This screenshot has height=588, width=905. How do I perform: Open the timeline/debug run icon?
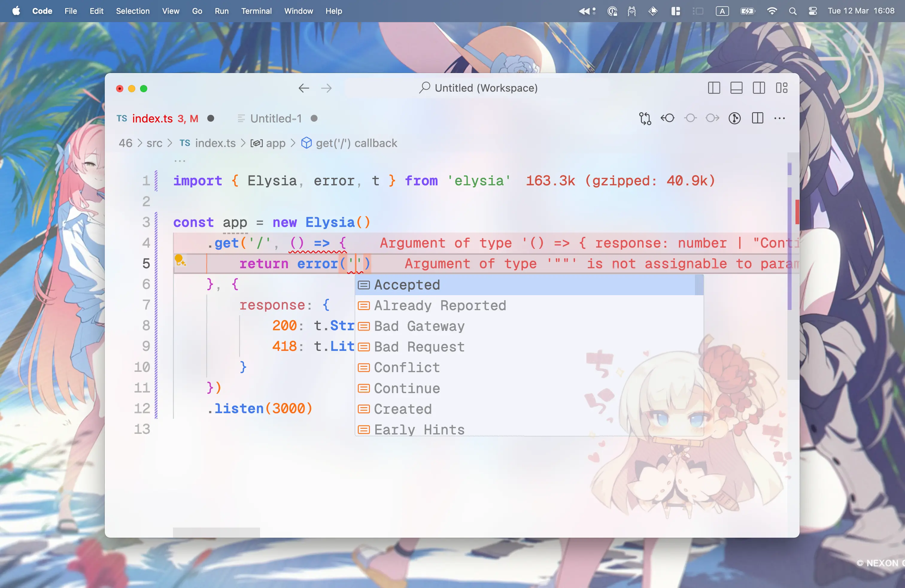734,118
